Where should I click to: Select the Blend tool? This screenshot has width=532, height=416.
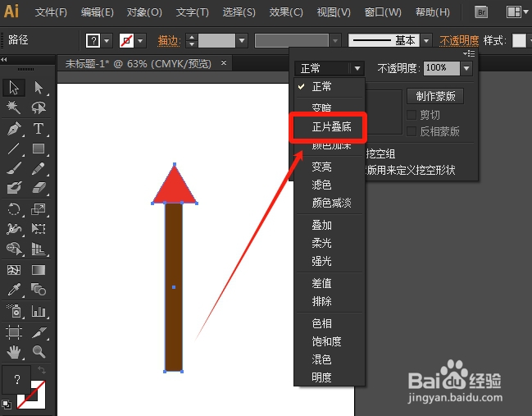[x=39, y=290]
